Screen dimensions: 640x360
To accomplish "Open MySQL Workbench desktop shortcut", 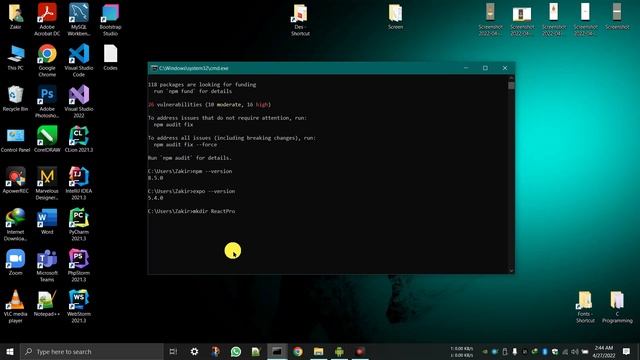I will [x=79, y=19].
